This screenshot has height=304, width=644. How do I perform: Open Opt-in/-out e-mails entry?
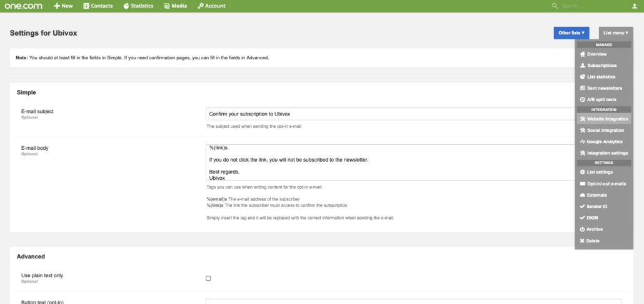click(x=604, y=184)
